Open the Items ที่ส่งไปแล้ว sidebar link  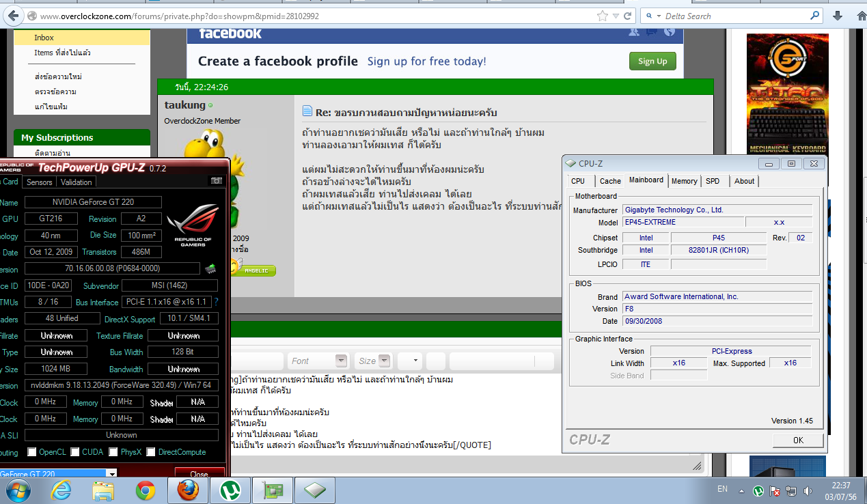[x=63, y=53]
